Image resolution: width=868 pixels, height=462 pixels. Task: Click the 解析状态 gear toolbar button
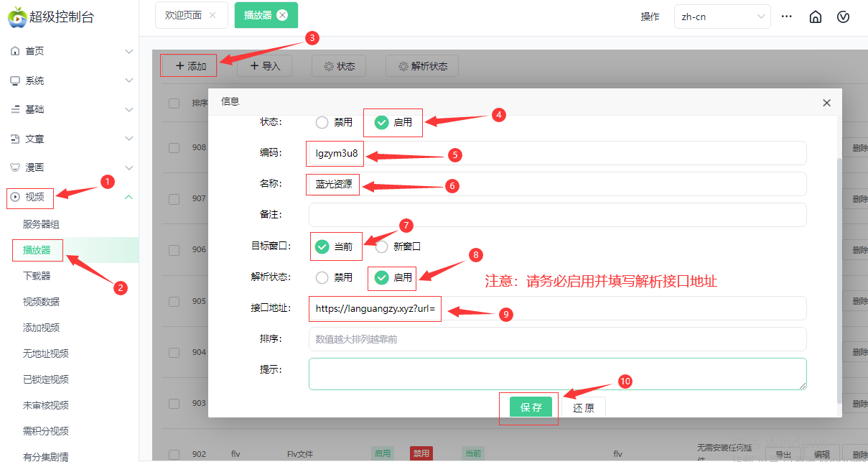coord(422,66)
